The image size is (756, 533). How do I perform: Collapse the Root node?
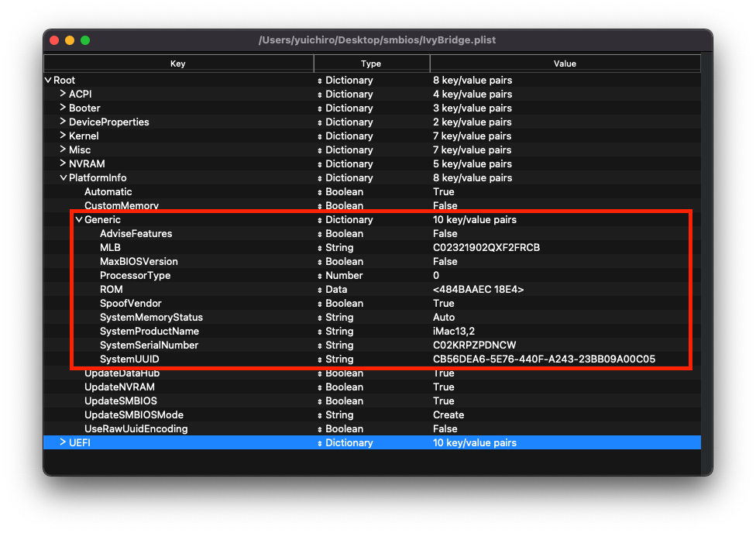(x=48, y=80)
